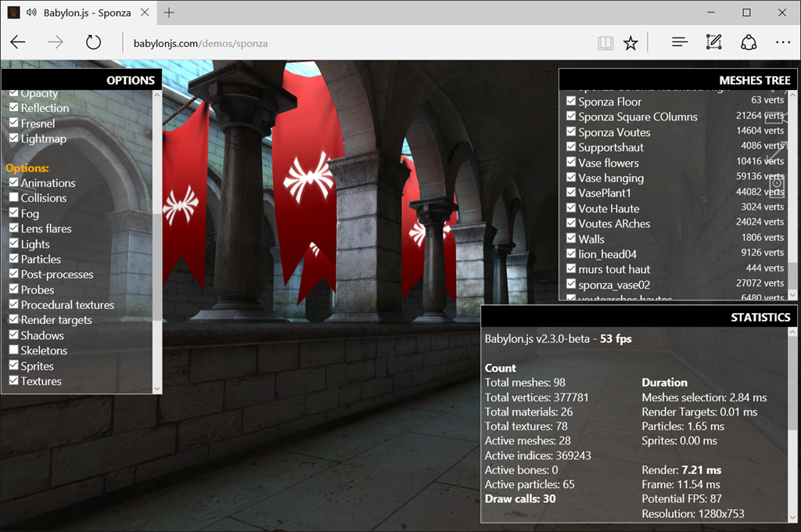Viewport: 801px width, 532px height.
Task: Hide the Sponza Floor mesh
Action: (571, 101)
